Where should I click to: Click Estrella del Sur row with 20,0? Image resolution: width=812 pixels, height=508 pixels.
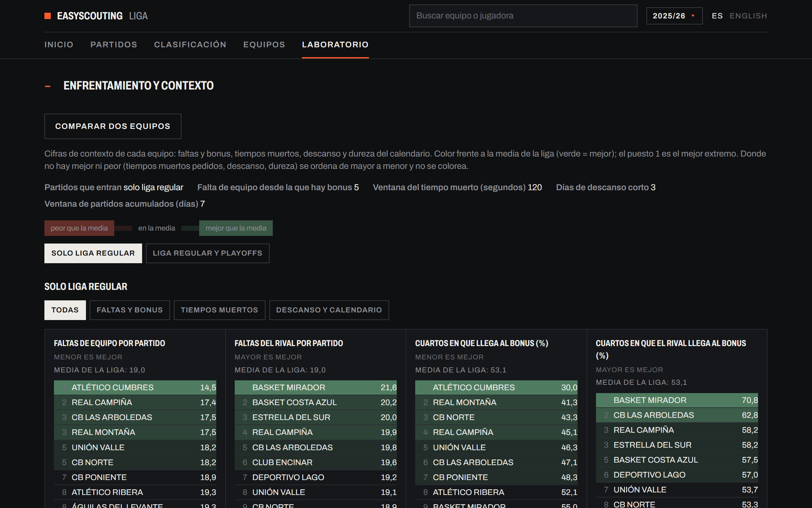coord(315,417)
